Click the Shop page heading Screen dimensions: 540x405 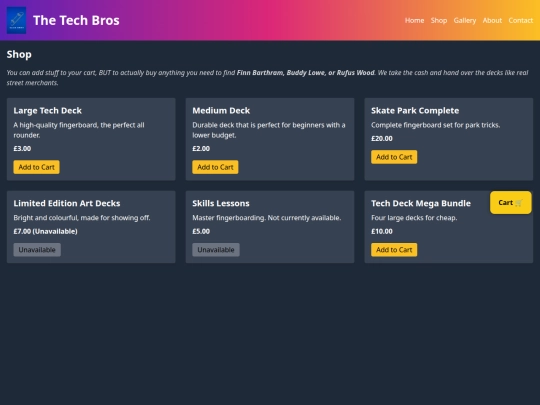pos(19,54)
